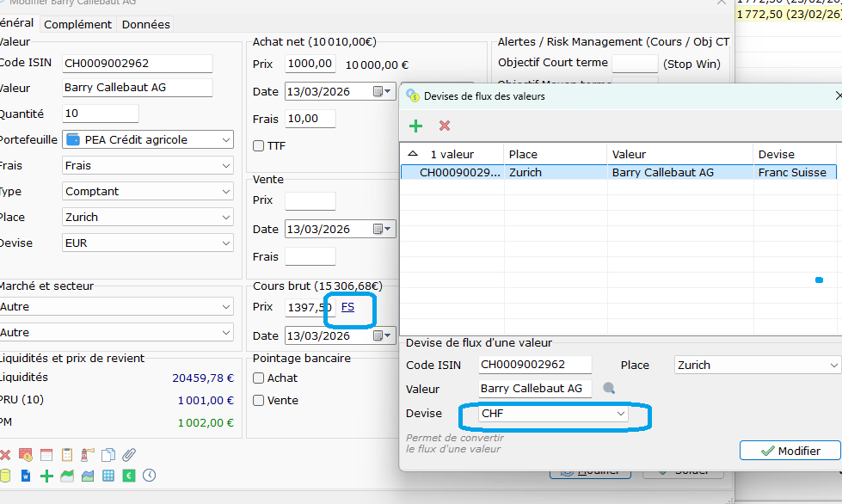Click the Modifier button in Devises dialog
Viewport: 842px width, 504px height.
coord(790,451)
